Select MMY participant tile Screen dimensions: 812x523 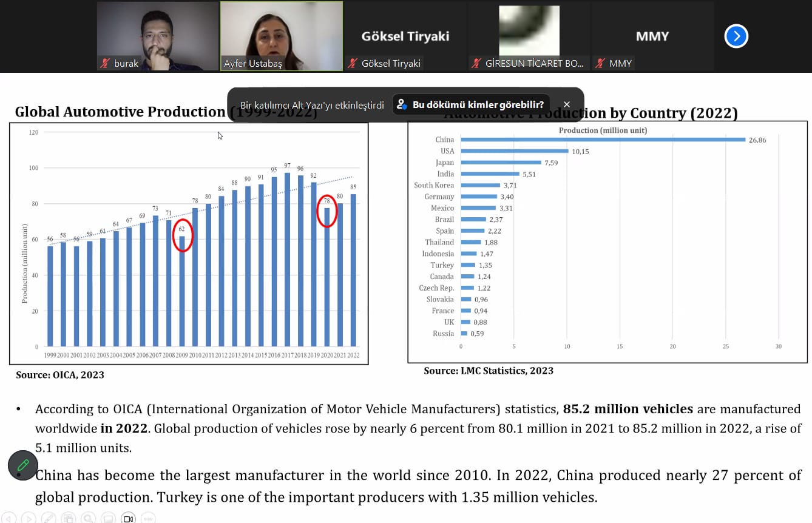tap(652, 36)
